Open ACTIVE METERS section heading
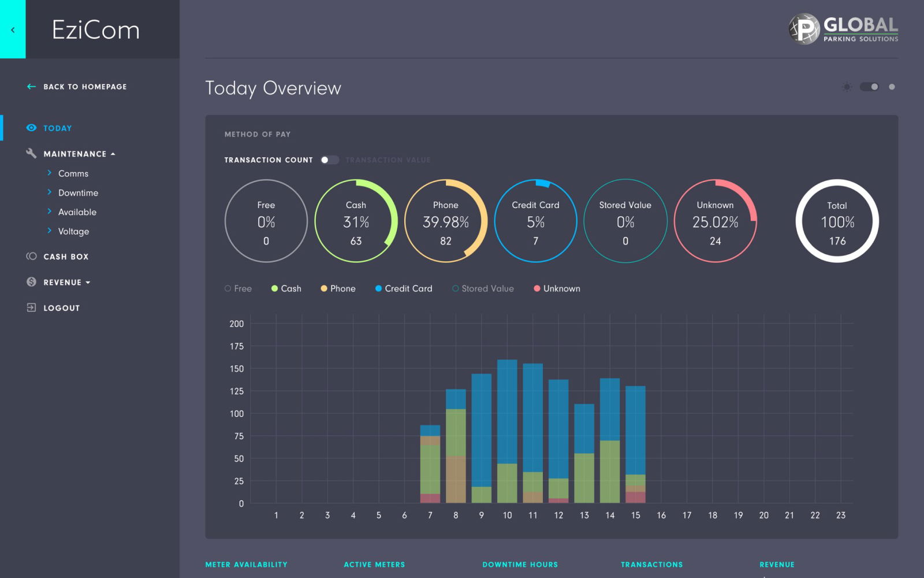The width and height of the screenshot is (924, 578). tap(374, 565)
